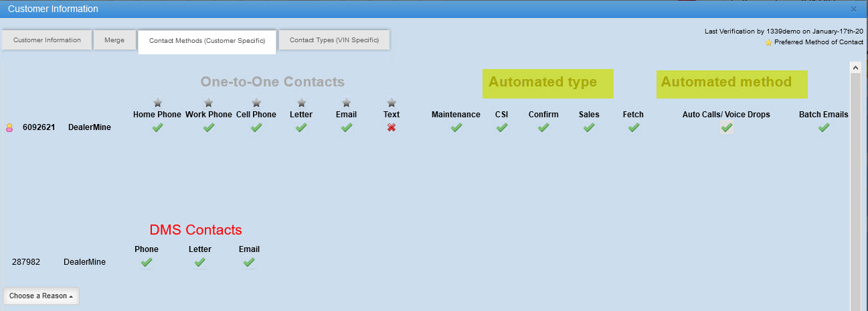Toggle the Maintenance checkmark
This screenshot has width=868, height=311.
[456, 127]
